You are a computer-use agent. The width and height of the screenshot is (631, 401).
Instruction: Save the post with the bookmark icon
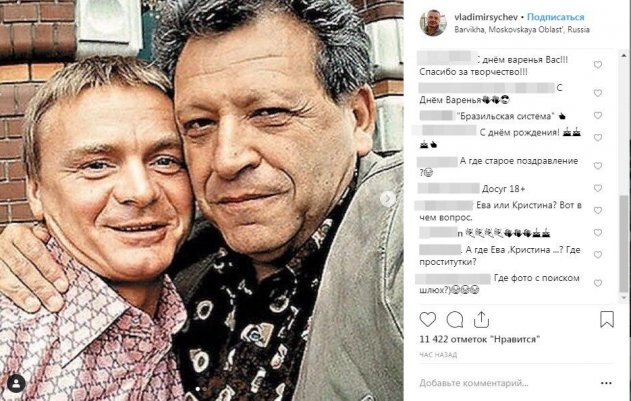(x=607, y=319)
